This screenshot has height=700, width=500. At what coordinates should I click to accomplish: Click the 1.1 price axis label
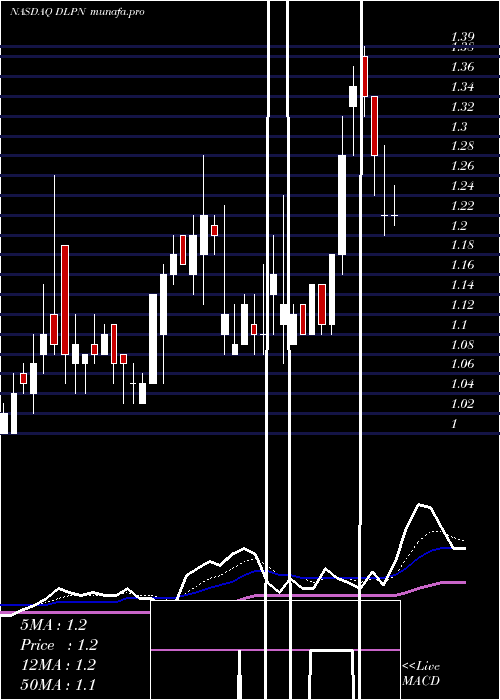pos(459,325)
